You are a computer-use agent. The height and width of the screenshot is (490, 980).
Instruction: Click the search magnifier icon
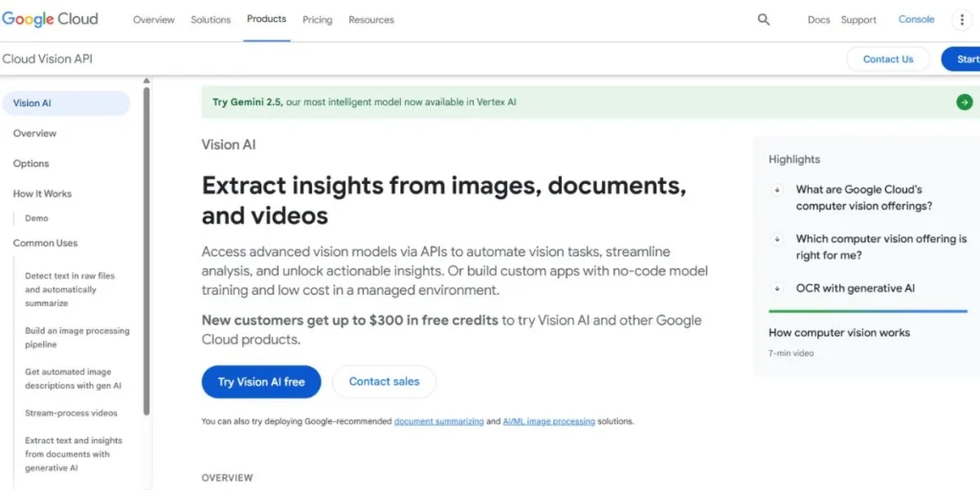click(x=764, y=19)
